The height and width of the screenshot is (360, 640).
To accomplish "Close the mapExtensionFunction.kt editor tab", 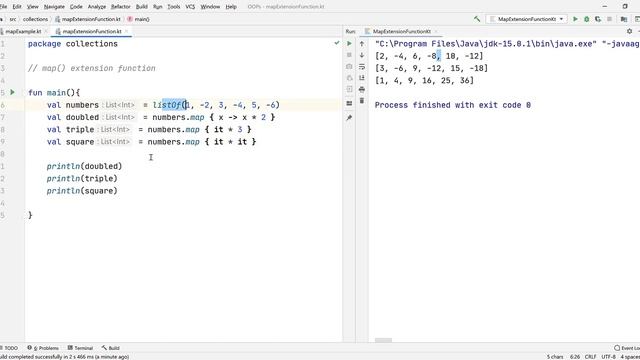I will 127,31.
